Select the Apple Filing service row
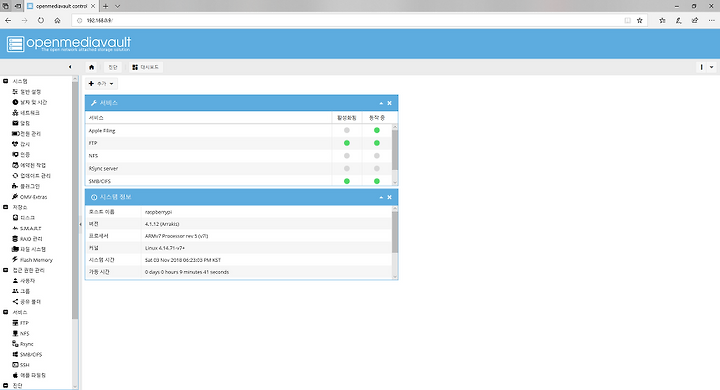The image size is (720, 390). 239,131
